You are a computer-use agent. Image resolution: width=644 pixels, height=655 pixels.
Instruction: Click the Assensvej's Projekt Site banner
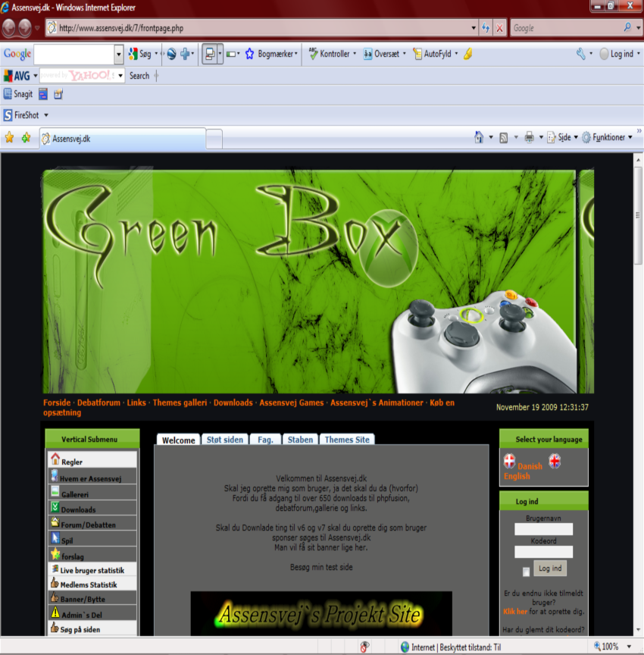(321, 613)
